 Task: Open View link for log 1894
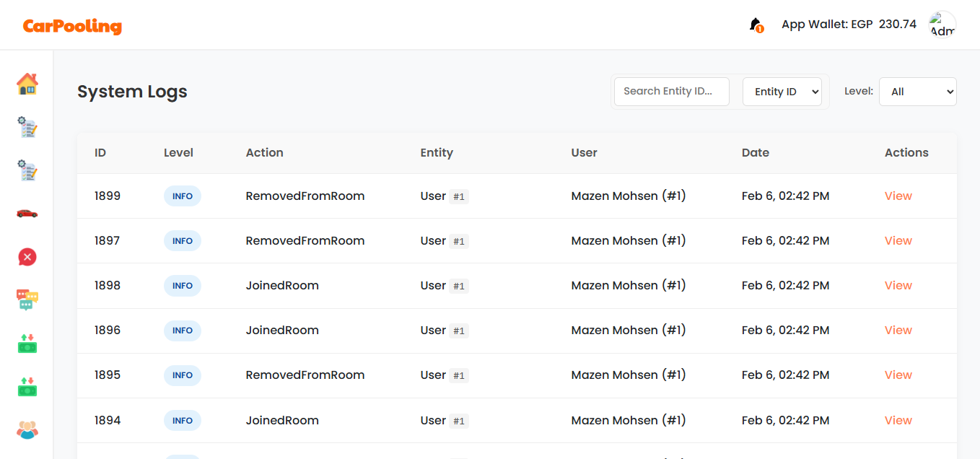(898, 421)
